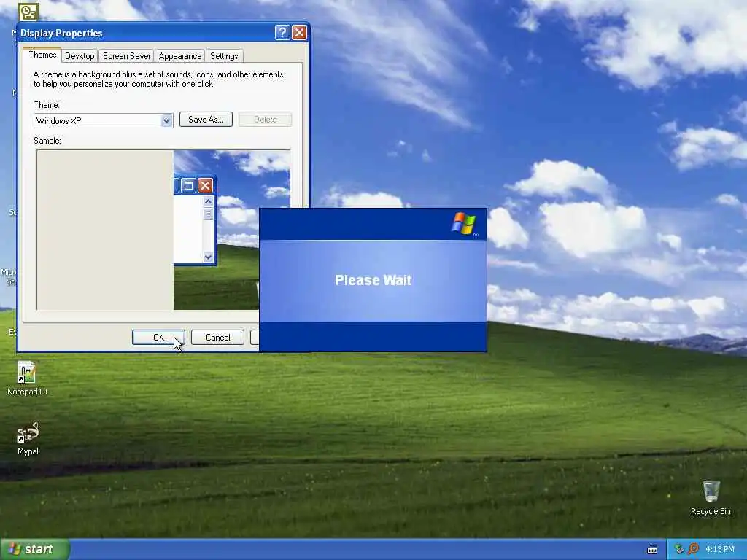Click the sample theme preview image
Screen dimensions: 747x560
pyautogui.click(x=163, y=230)
